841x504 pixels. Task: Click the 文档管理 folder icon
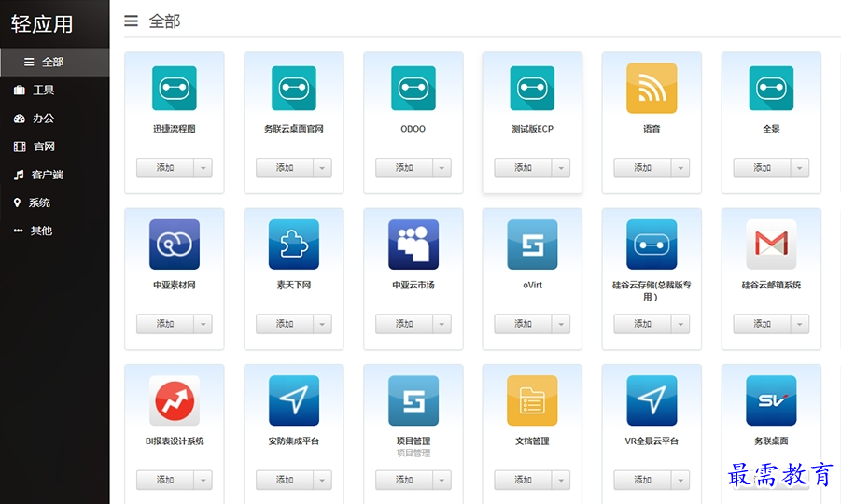532,400
